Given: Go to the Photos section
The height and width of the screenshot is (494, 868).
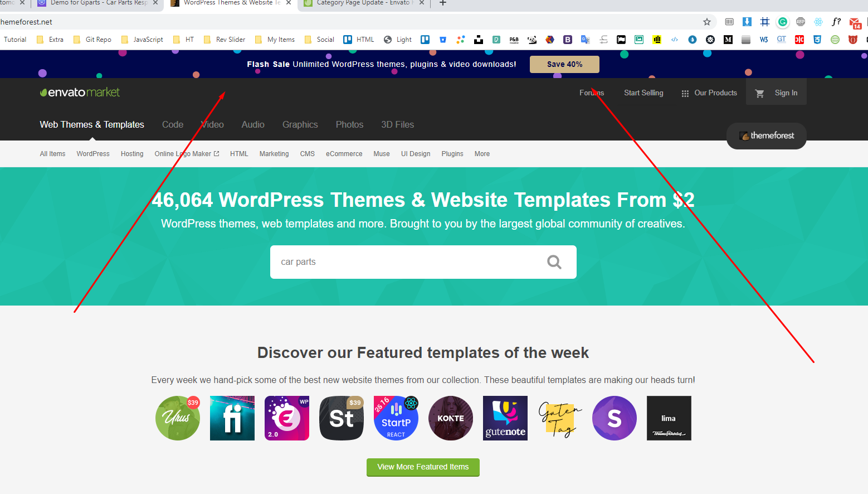Looking at the screenshot, I should tap(349, 125).
